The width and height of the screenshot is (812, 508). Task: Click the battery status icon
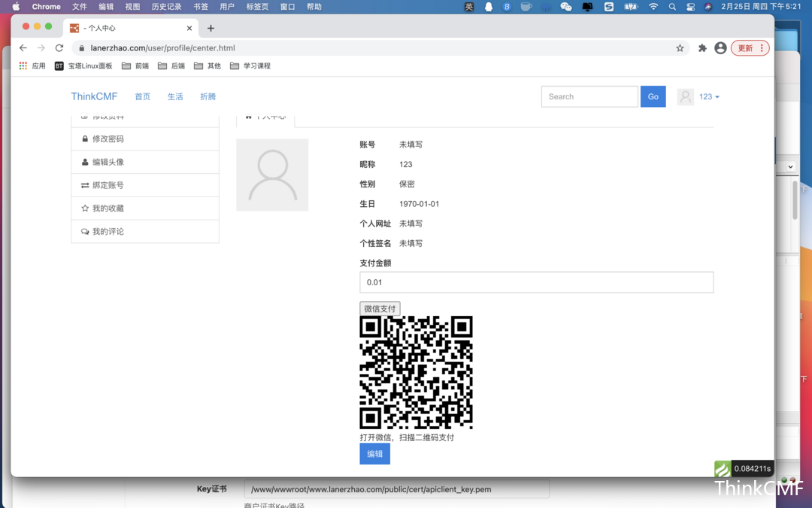click(632, 7)
